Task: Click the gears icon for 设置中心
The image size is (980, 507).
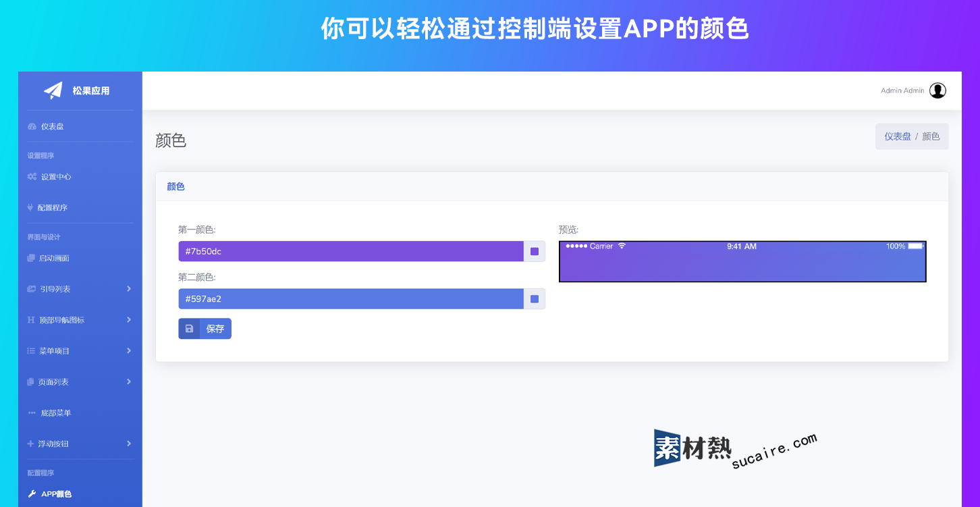Action: coord(32,177)
